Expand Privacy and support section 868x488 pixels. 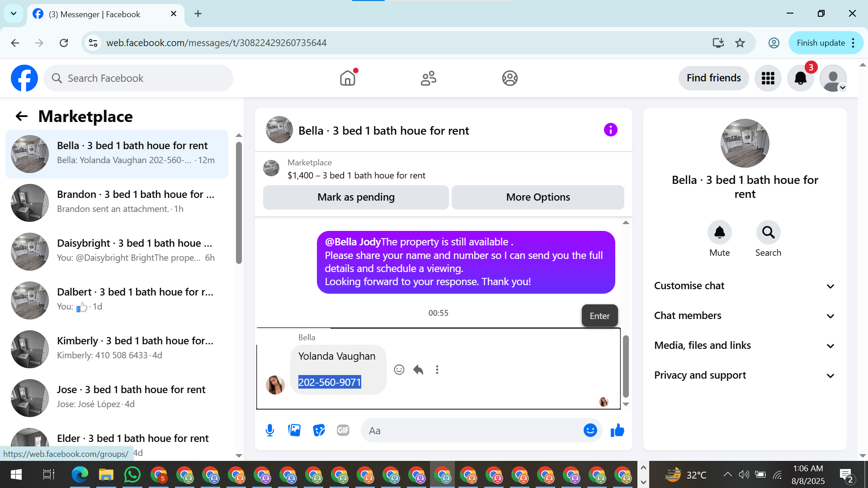pos(745,375)
